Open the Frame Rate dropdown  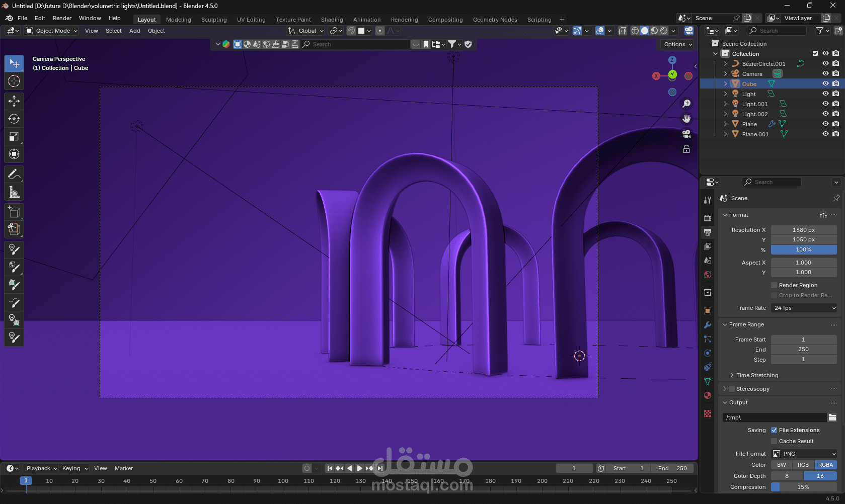(804, 308)
